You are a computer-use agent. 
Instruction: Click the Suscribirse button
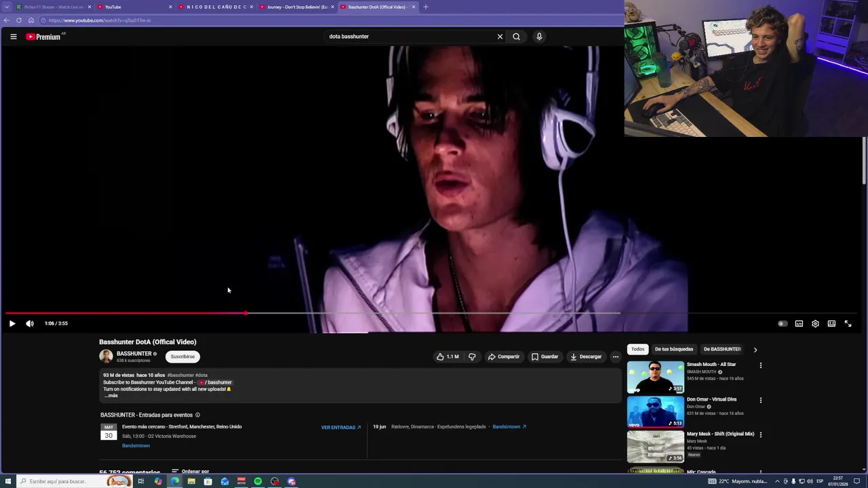pyautogui.click(x=182, y=357)
